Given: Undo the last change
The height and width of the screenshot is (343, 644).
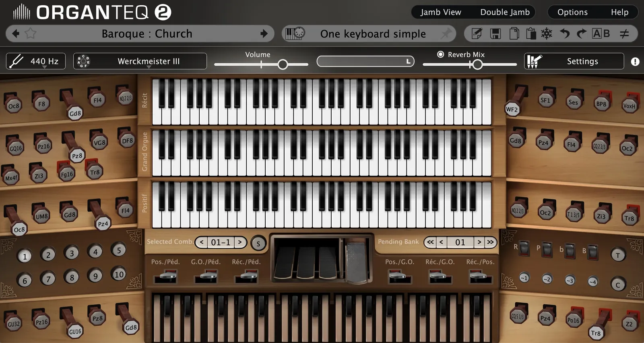Looking at the screenshot, I should (x=565, y=33).
